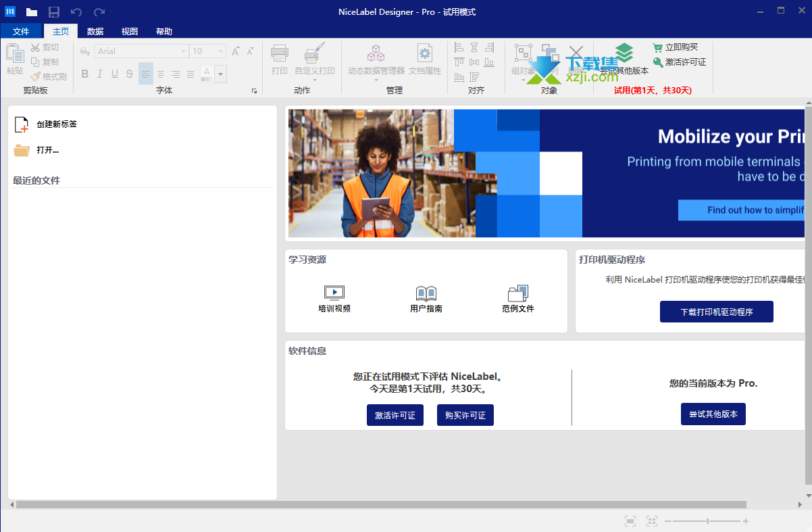Toggle Underline formatting

pos(115,74)
